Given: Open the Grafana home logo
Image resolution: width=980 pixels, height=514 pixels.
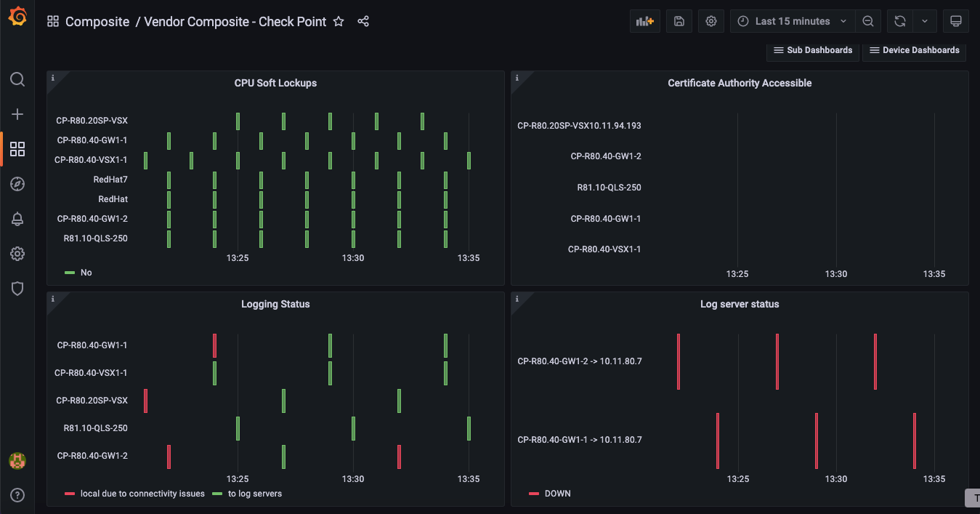Looking at the screenshot, I should (17, 17).
